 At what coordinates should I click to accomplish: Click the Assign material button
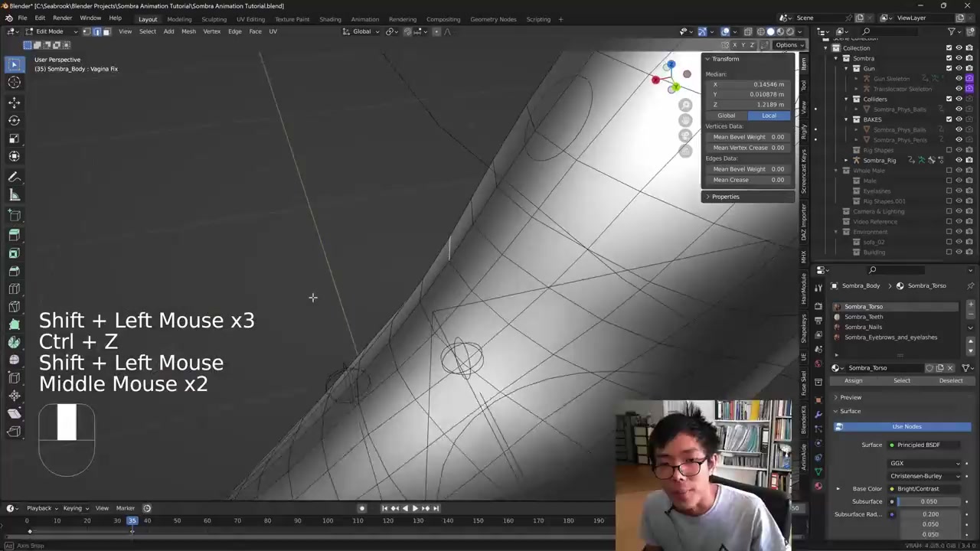click(x=853, y=380)
